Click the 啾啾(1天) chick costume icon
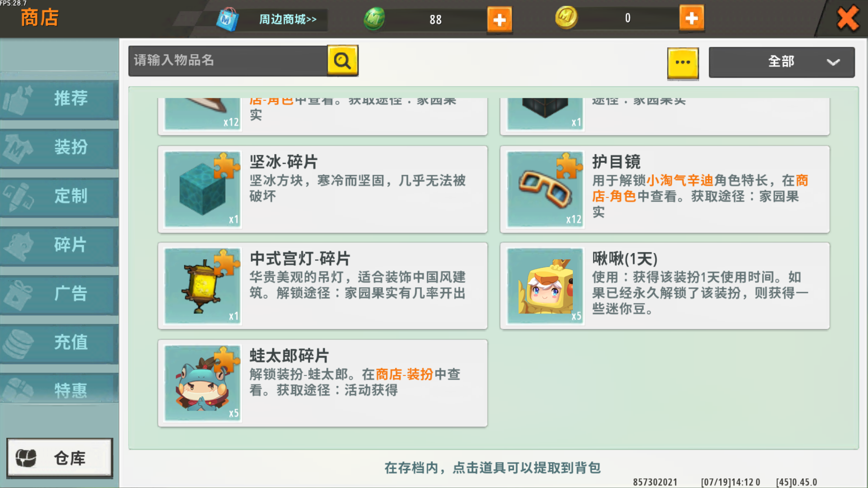 click(x=545, y=286)
